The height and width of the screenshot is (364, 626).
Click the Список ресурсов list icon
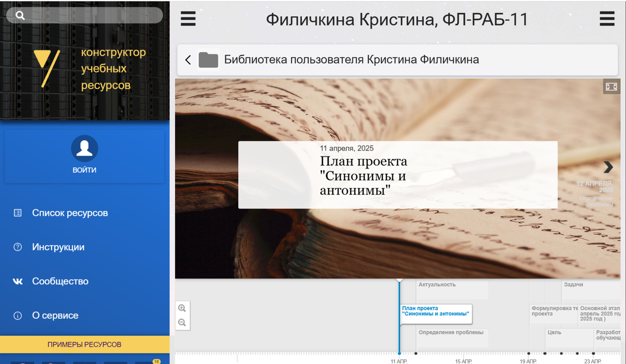pyautogui.click(x=18, y=213)
